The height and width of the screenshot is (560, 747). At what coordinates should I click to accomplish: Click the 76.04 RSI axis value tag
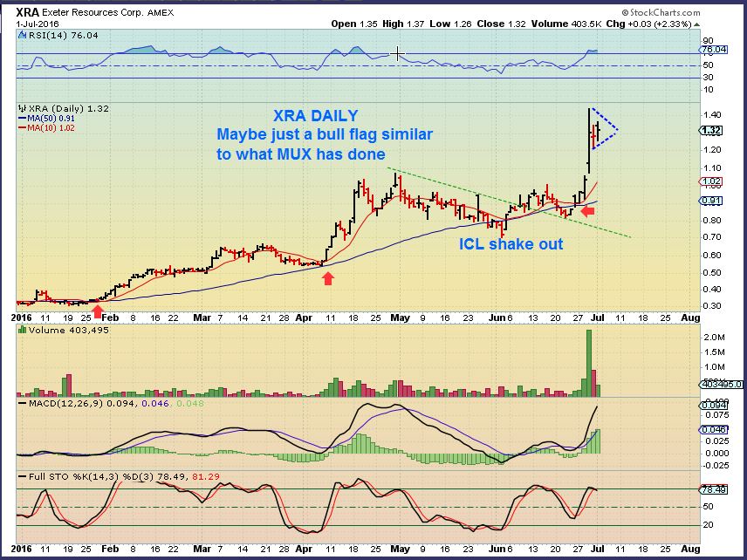pos(714,50)
